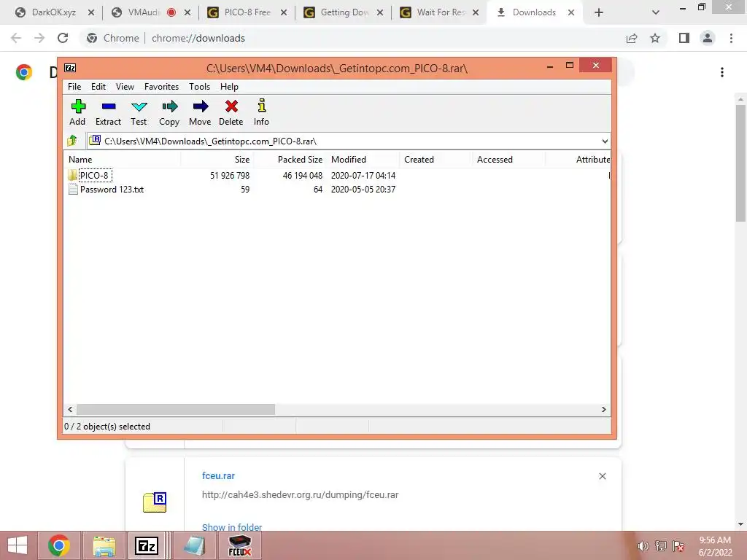Open File Explorer from the taskbar
The height and width of the screenshot is (560, 747).
click(104, 545)
